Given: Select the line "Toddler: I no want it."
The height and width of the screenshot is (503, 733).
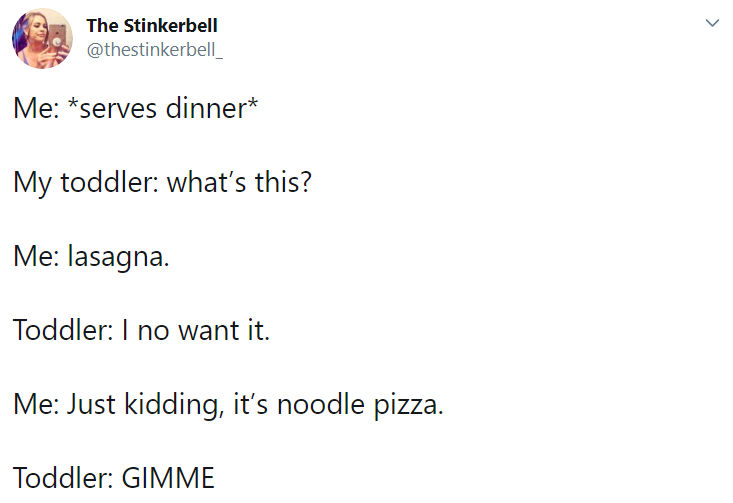Looking at the screenshot, I should point(142,330).
